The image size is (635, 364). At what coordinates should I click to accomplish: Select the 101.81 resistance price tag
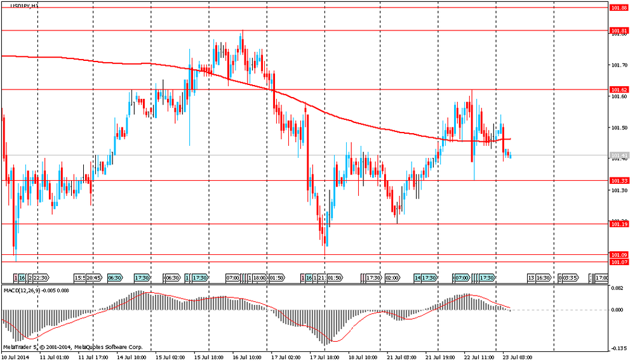click(x=618, y=30)
